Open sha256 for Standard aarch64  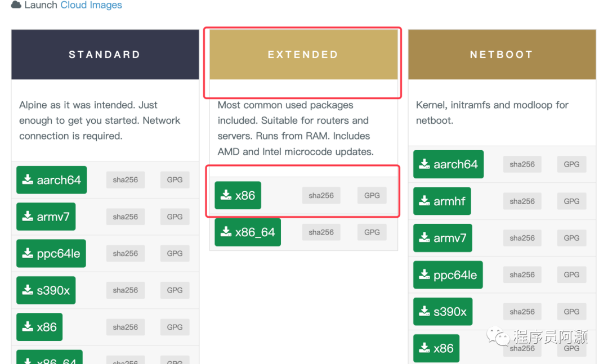click(125, 180)
